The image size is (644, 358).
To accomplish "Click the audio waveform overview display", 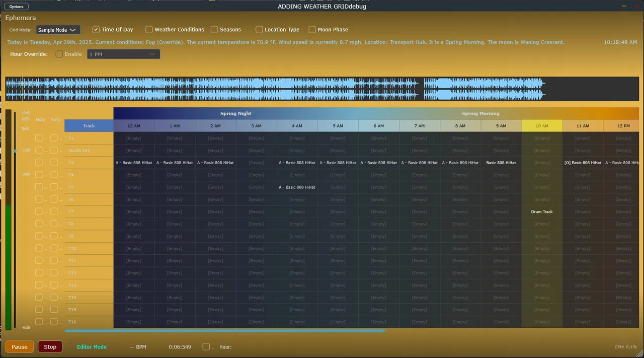I will [x=322, y=89].
